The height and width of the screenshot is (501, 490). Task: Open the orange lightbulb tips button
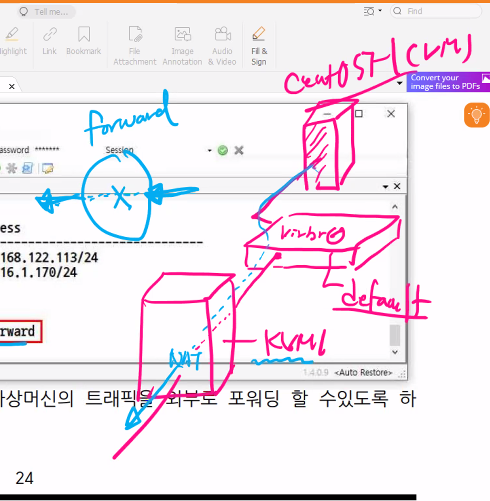(x=477, y=115)
